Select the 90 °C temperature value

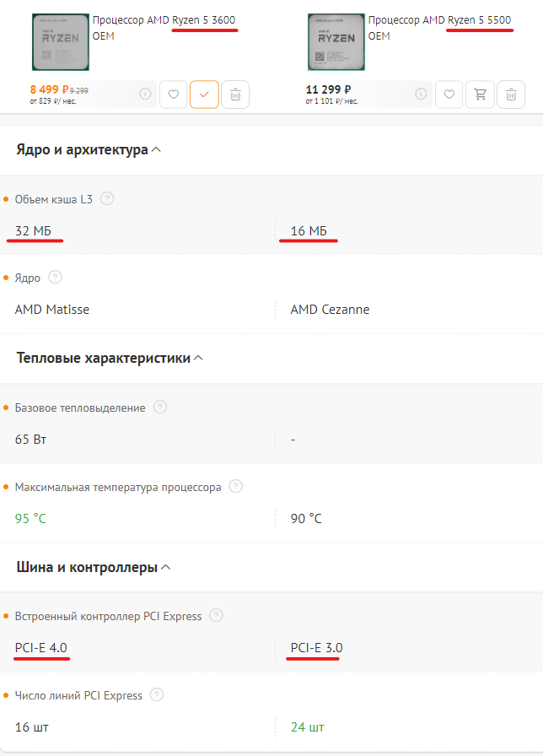tap(306, 519)
